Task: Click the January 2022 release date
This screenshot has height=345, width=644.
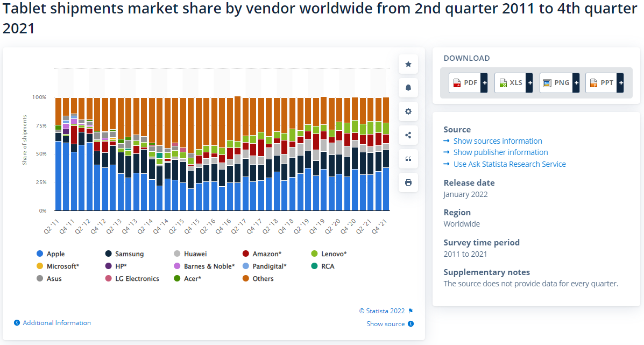Action: click(466, 194)
